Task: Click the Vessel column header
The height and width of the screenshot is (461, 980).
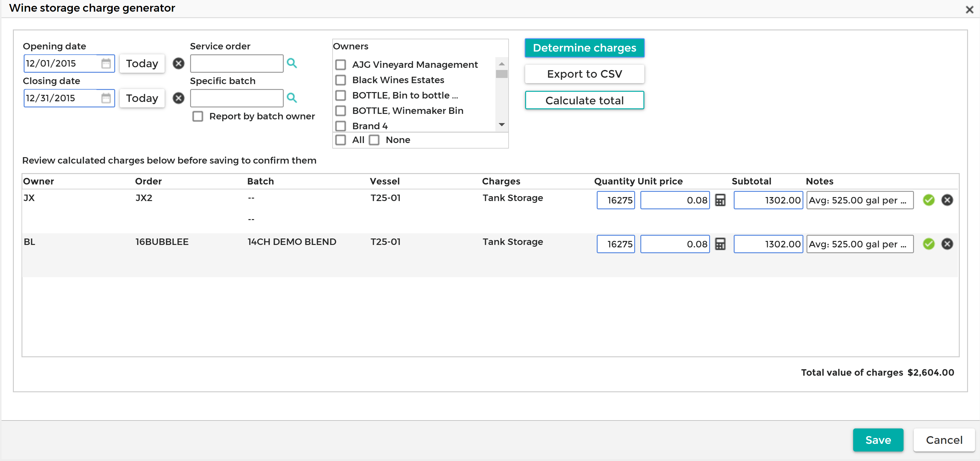Action: coord(385,181)
